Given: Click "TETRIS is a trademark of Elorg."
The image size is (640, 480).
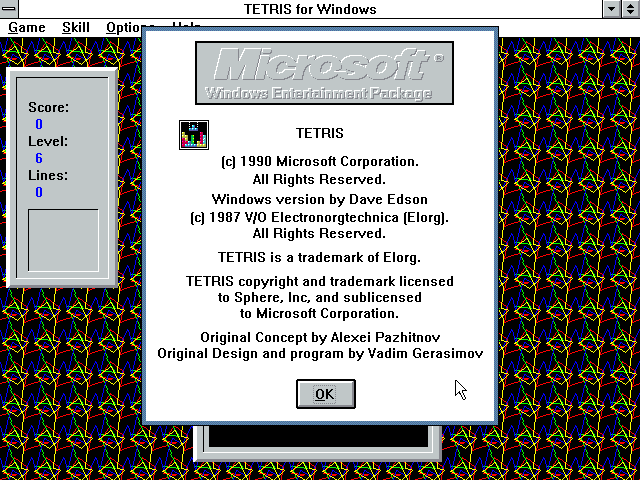Looking at the screenshot, I should [319, 258].
